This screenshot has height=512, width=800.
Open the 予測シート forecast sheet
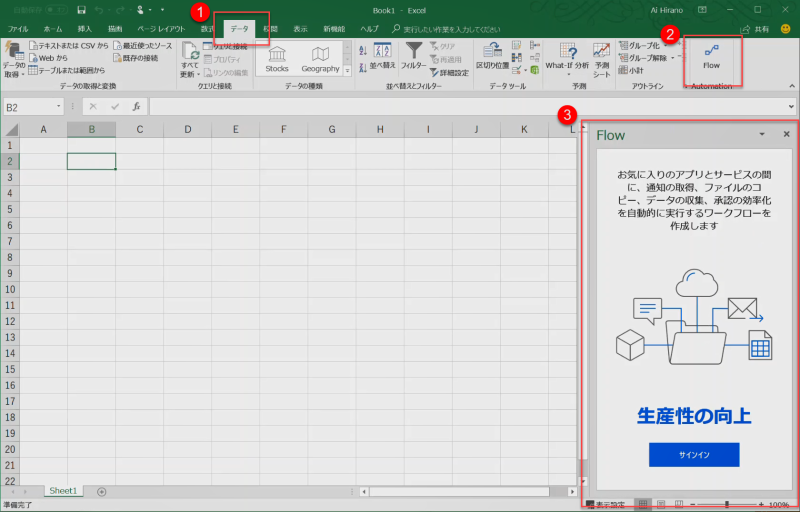602,60
